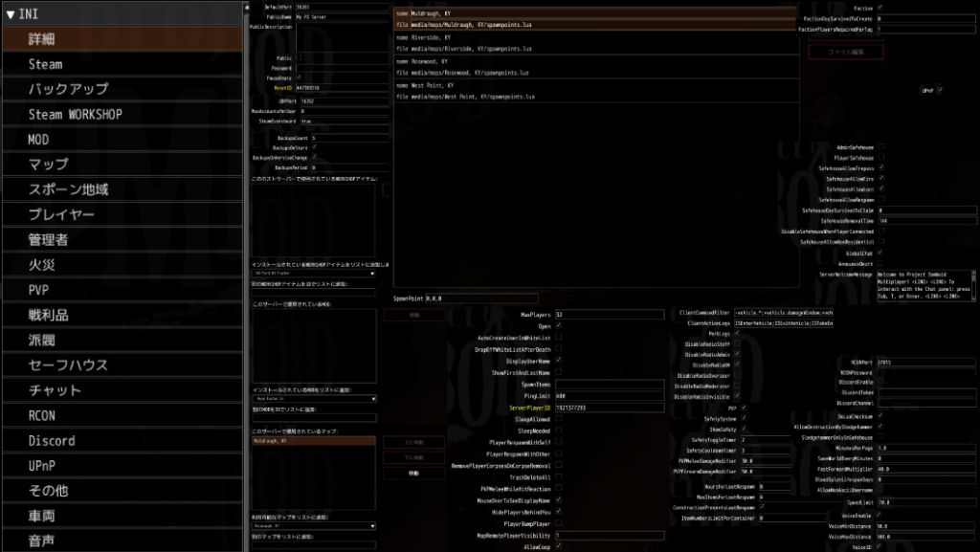Toggle the Public checkbox
Image resolution: width=980 pixels, height=552 pixels.
[299, 57]
